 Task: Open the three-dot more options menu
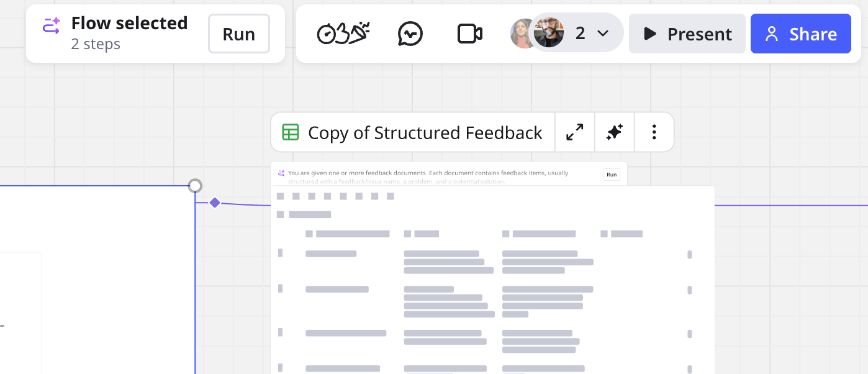click(654, 132)
